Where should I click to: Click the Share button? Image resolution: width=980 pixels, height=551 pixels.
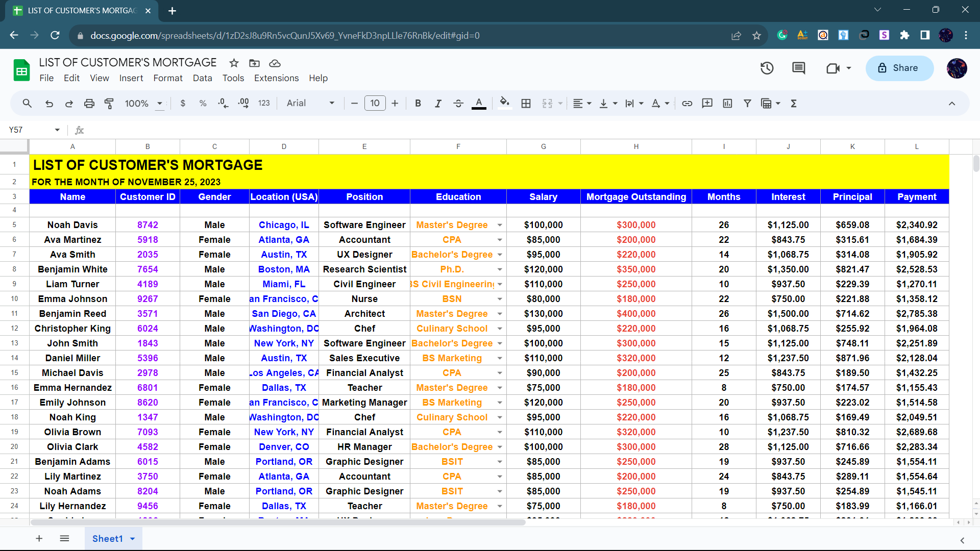(x=899, y=68)
